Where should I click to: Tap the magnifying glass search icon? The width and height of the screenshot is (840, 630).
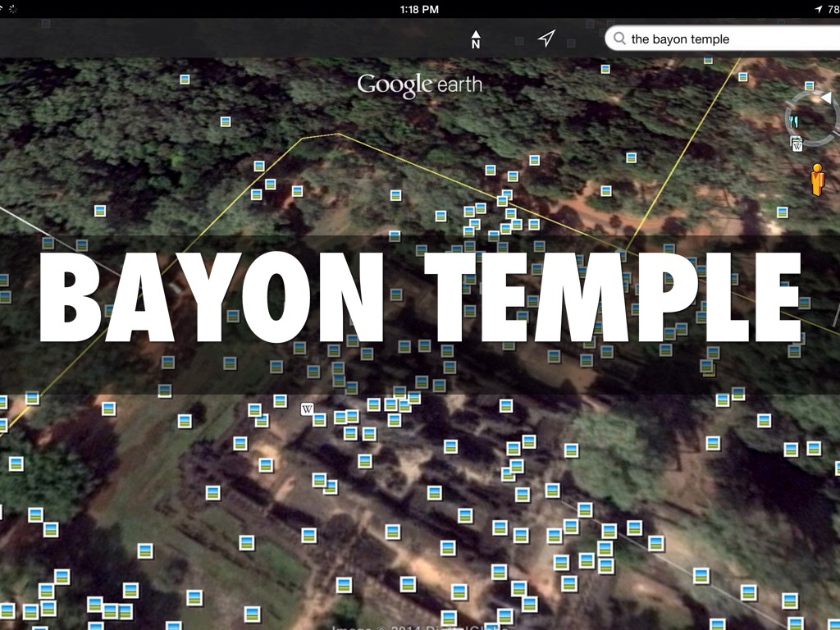(x=619, y=39)
